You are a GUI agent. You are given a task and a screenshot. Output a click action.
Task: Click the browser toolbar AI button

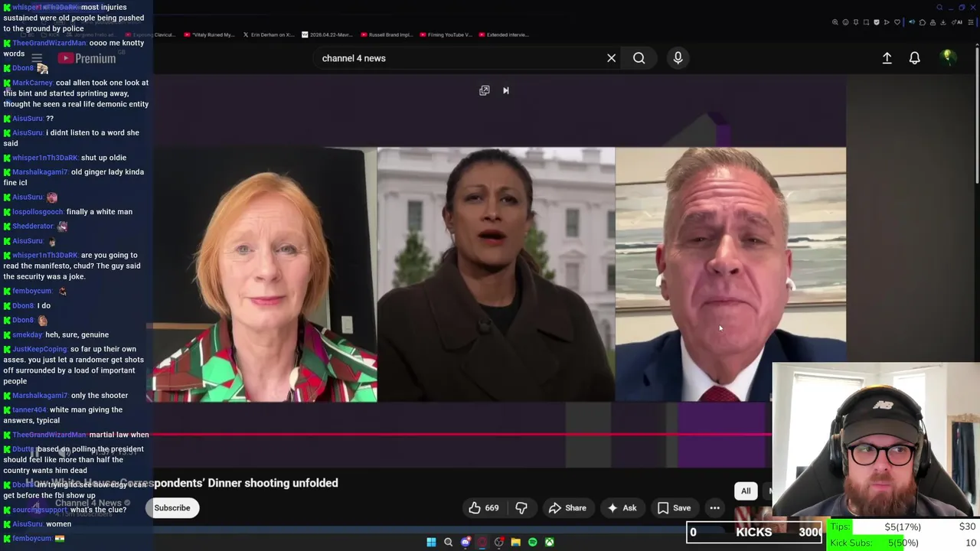click(956, 22)
